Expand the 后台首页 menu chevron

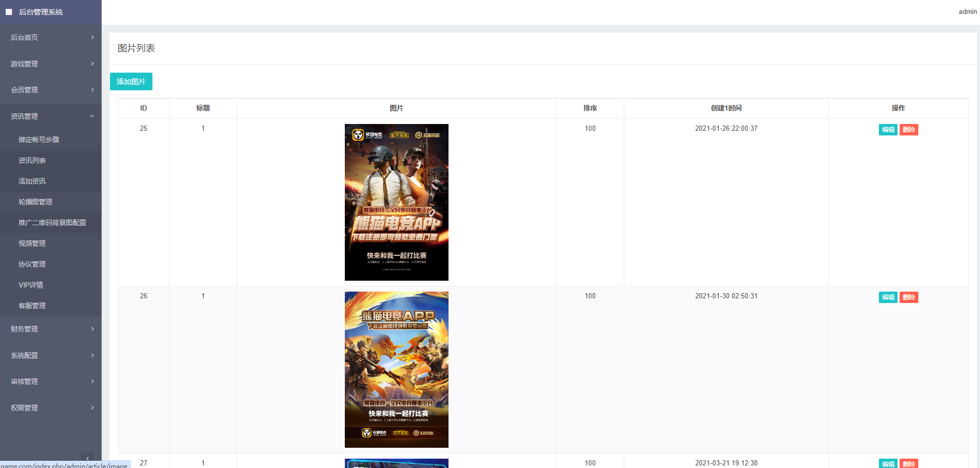[x=92, y=37]
